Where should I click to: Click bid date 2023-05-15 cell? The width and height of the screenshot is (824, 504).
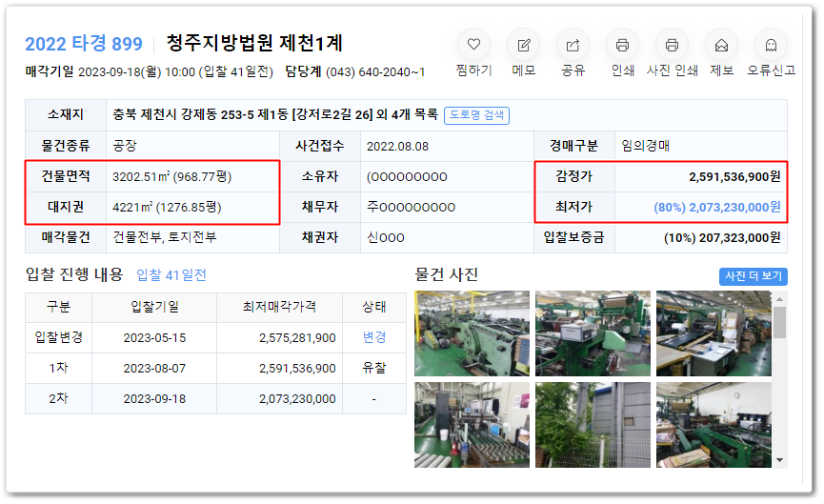[154, 338]
